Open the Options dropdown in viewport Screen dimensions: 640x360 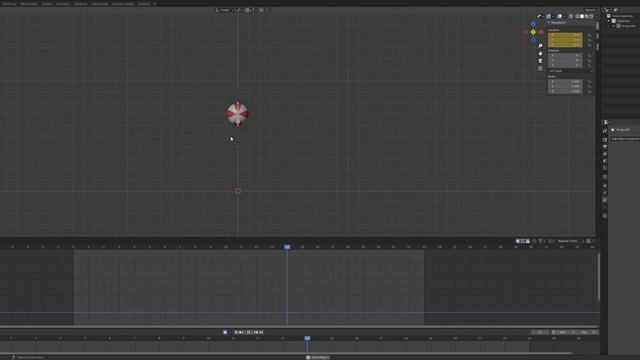(x=591, y=10)
